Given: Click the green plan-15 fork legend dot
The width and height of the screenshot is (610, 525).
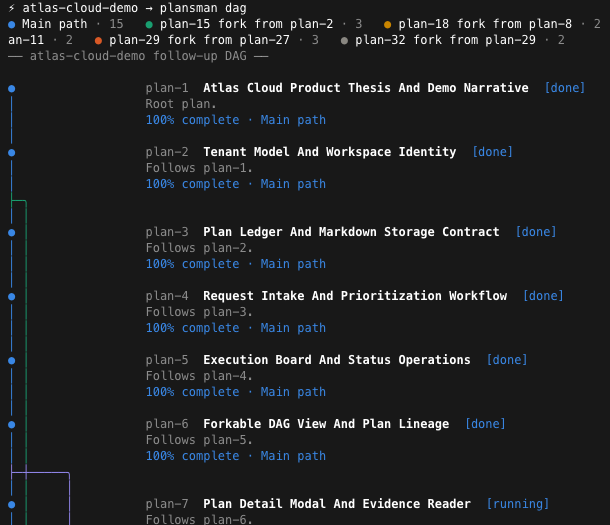Looking at the screenshot, I should (149, 24).
